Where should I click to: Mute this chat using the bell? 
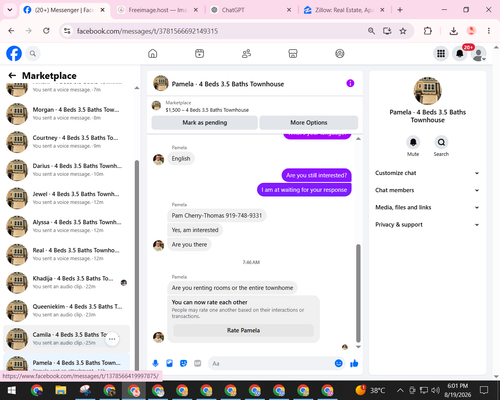tap(413, 142)
